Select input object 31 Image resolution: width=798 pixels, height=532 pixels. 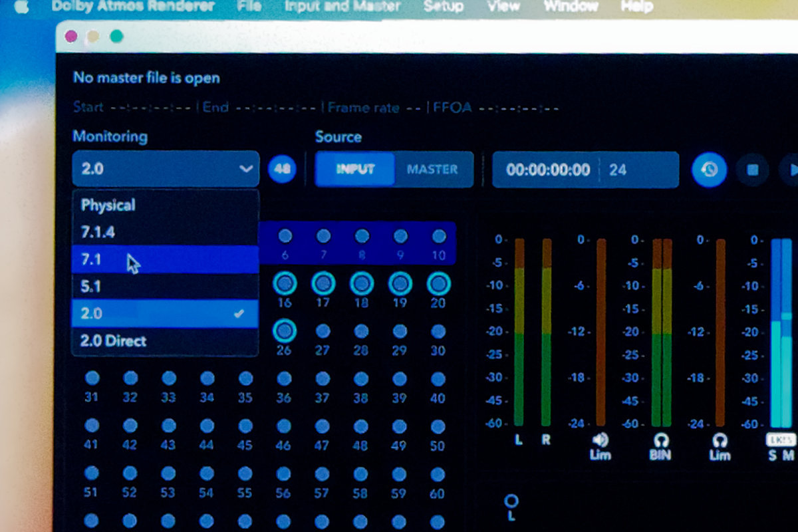(x=92, y=378)
